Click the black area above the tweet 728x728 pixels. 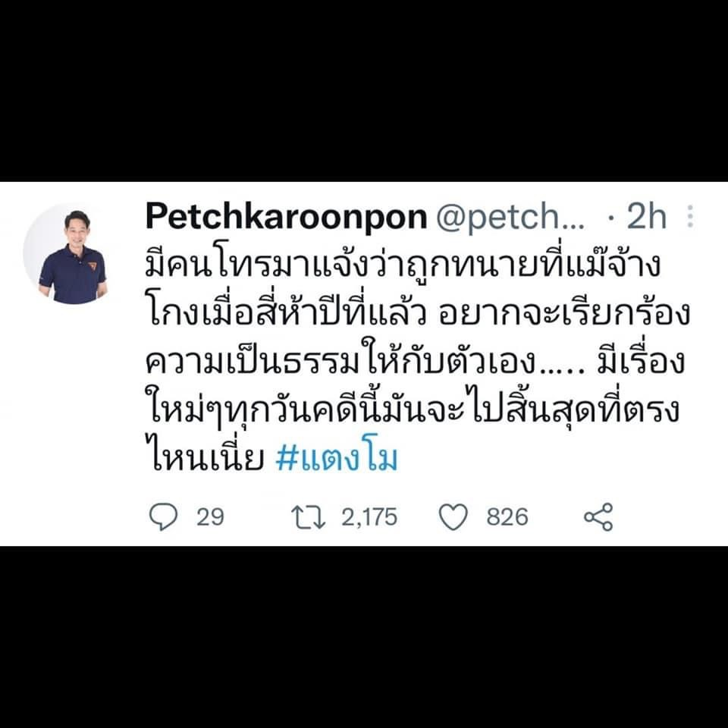pos(364,90)
